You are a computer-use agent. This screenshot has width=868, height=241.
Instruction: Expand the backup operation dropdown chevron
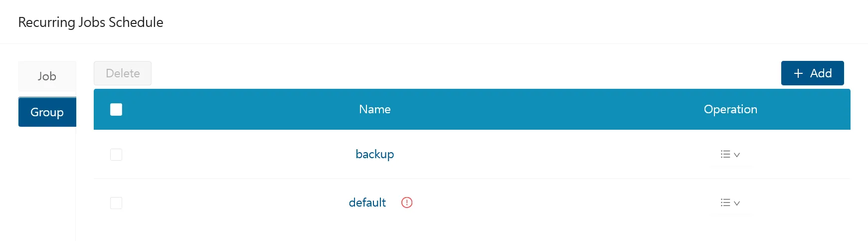point(737,155)
